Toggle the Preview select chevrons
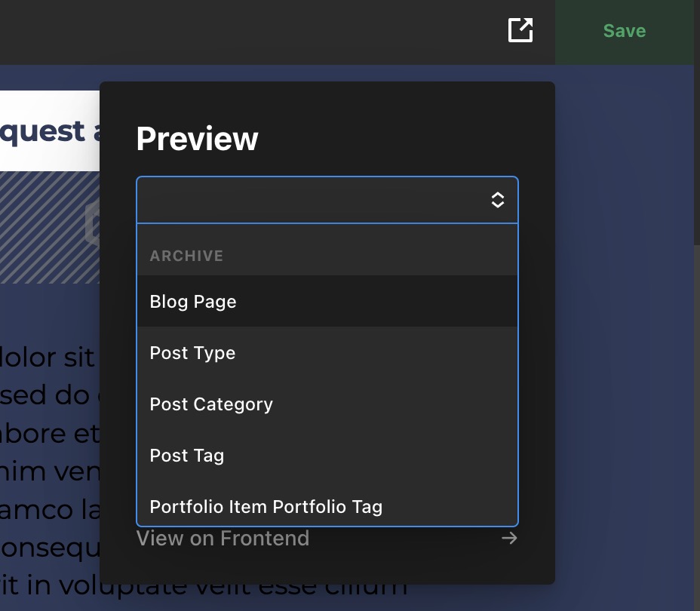 tap(498, 200)
